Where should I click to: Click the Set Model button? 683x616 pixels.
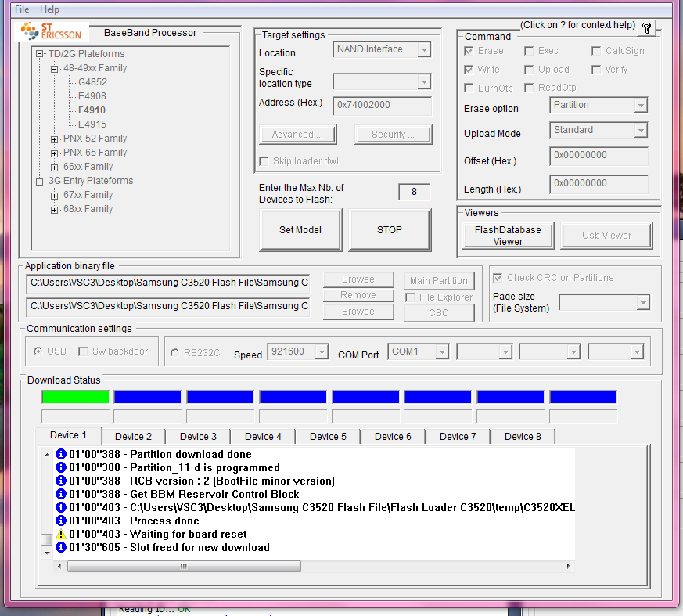(x=300, y=230)
